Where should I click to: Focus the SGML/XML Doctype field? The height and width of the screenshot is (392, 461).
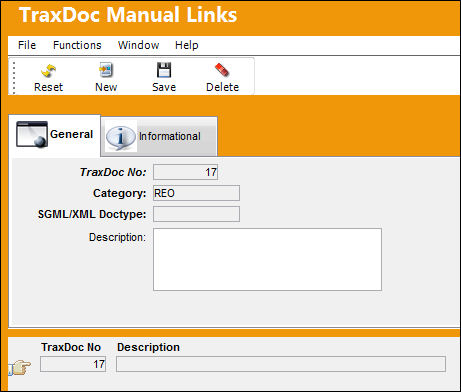196,214
